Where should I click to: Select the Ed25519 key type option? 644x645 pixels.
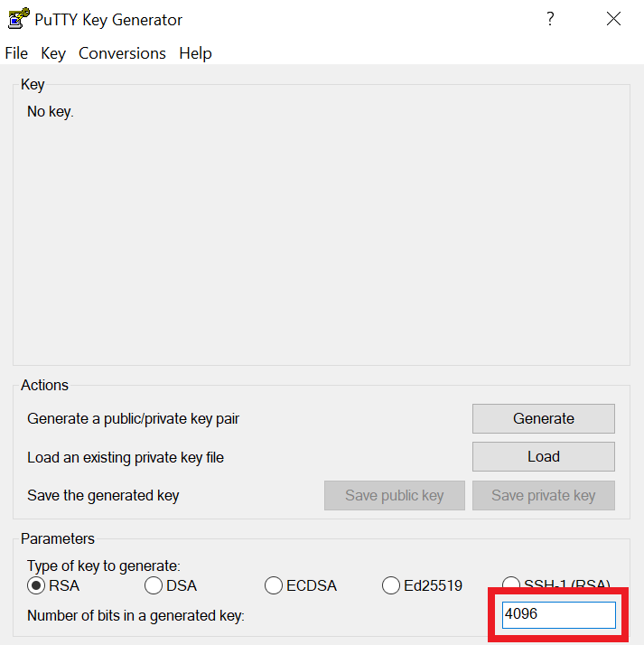(391, 585)
